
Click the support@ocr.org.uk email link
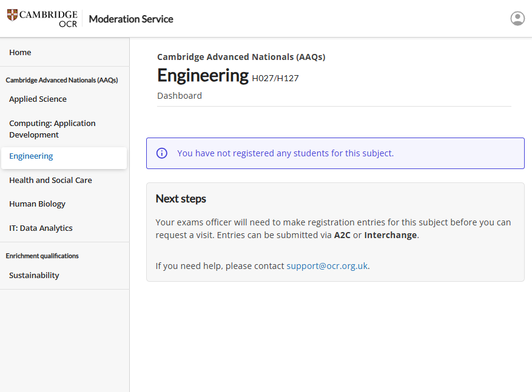[x=327, y=266]
